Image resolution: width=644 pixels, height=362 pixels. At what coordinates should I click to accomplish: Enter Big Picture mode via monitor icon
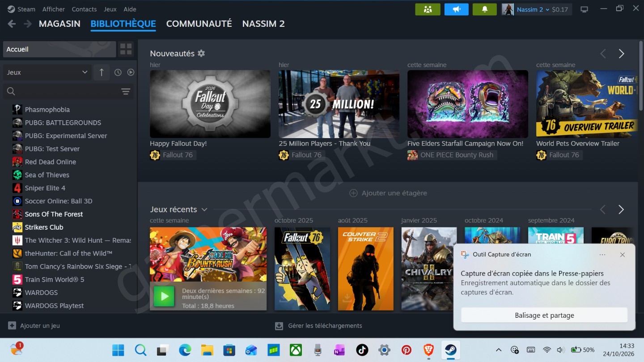click(584, 9)
